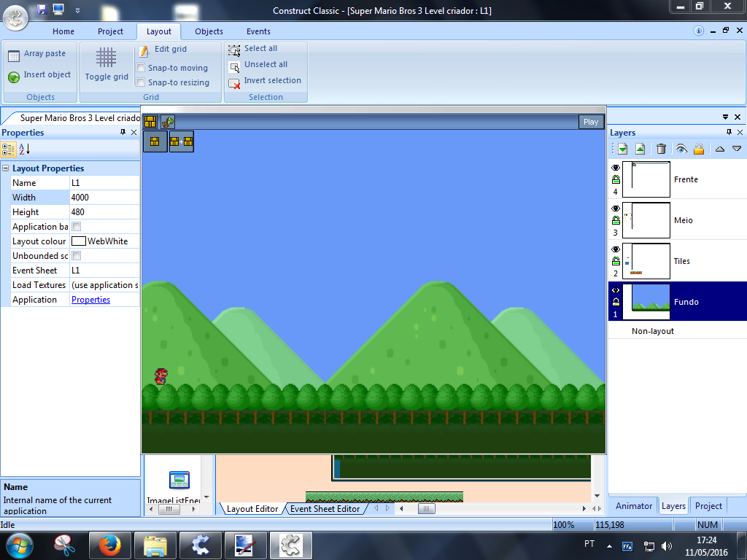Click the Layout ribbon tab
The height and width of the screenshot is (560, 747).
(158, 31)
